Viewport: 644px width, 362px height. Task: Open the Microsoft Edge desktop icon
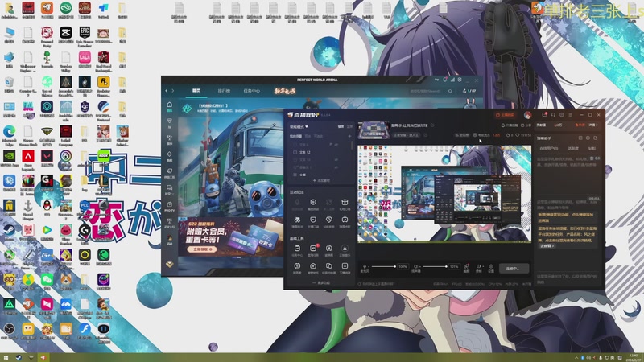click(10, 134)
